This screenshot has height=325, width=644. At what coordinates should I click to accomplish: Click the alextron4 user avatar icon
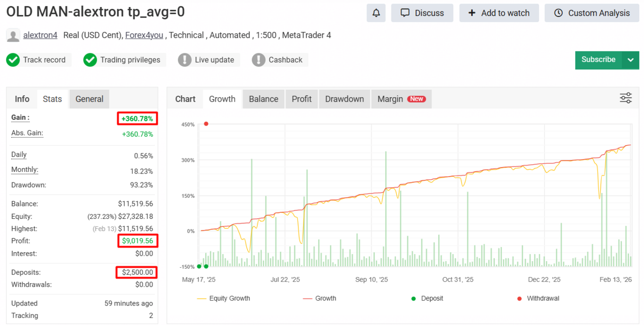click(x=13, y=35)
